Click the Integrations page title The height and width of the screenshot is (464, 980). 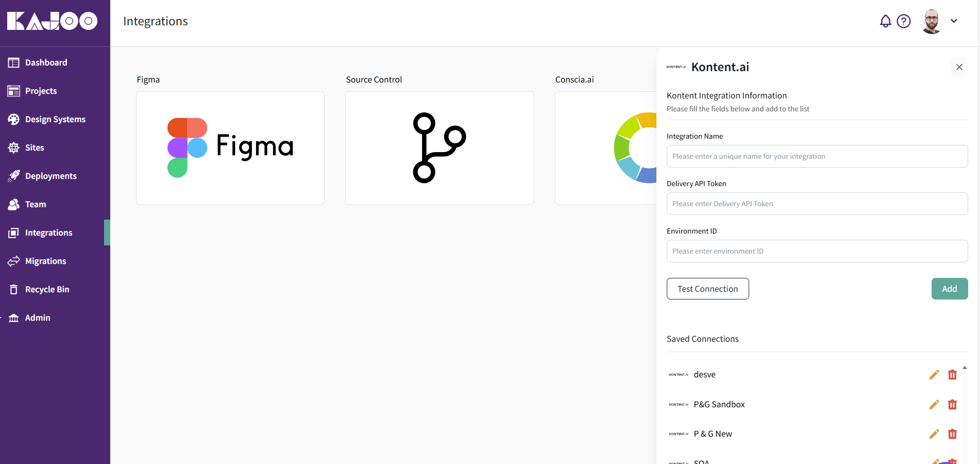click(x=156, y=21)
